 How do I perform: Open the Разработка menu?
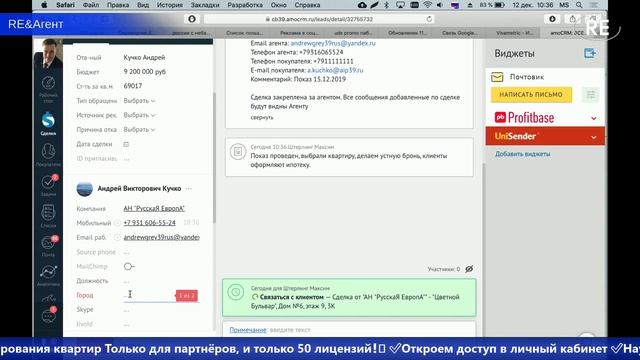[245, 5]
